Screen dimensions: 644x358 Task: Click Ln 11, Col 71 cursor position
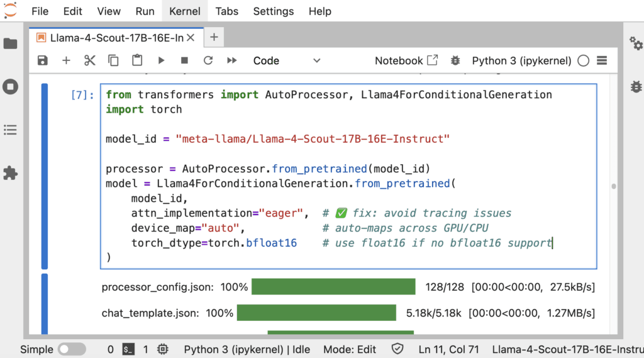[x=448, y=349]
